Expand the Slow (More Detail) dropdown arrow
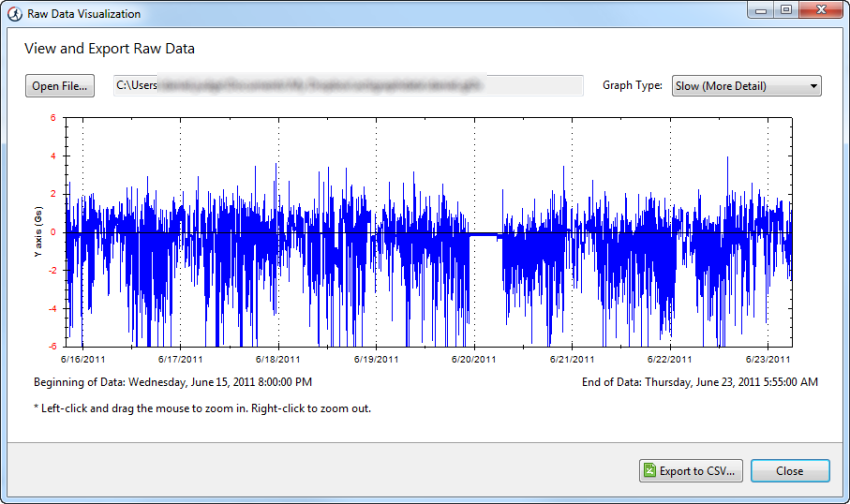Viewport: 850px width, 504px height. [814, 86]
